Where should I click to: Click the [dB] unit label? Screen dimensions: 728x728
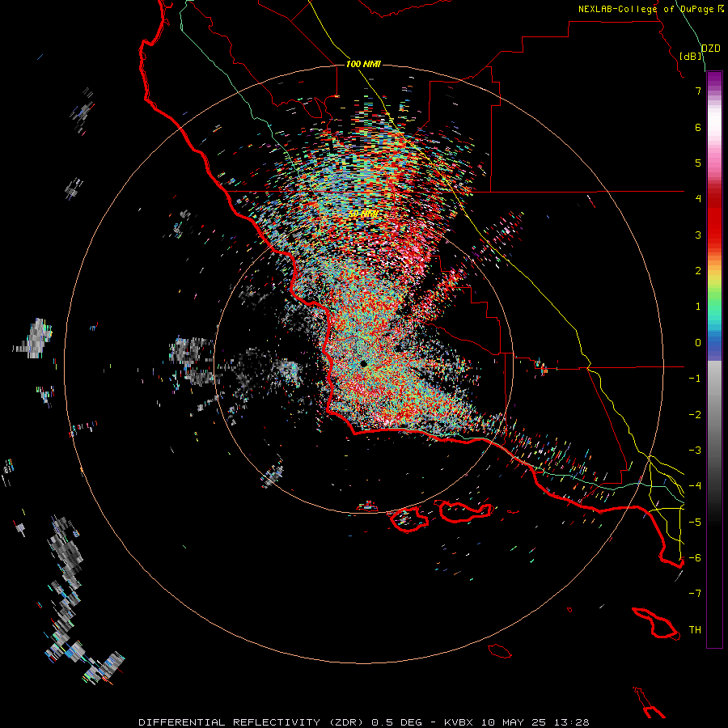point(691,56)
